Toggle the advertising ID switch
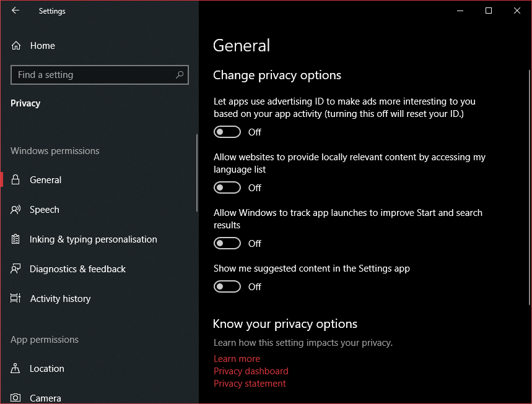The image size is (532, 404). pyautogui.click(x=227, y=132)
